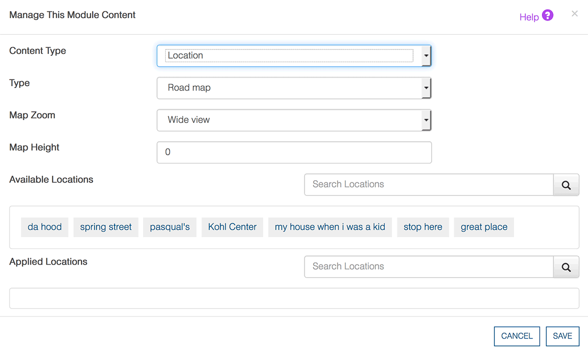This screenshot has width=588, height=364.
Task: Click the Applied Locations search magnifier icon
Action: pyautogui.click(x=566, y=267)
